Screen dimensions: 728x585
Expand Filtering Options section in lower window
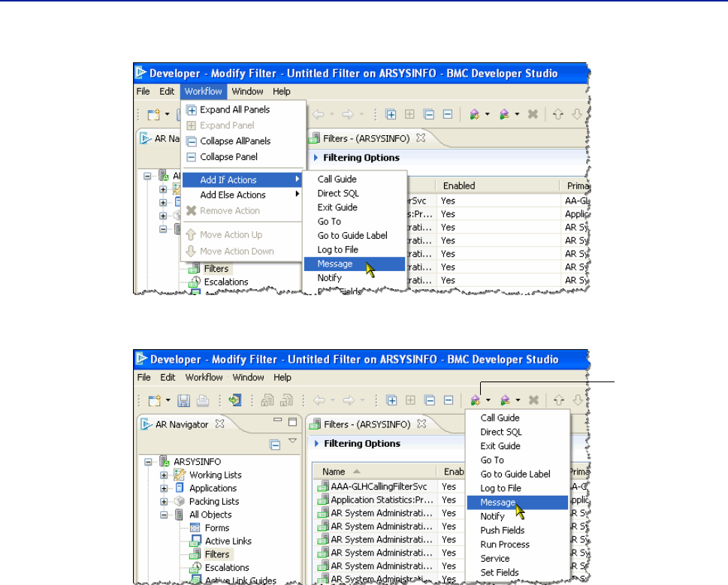pos(316,444)
